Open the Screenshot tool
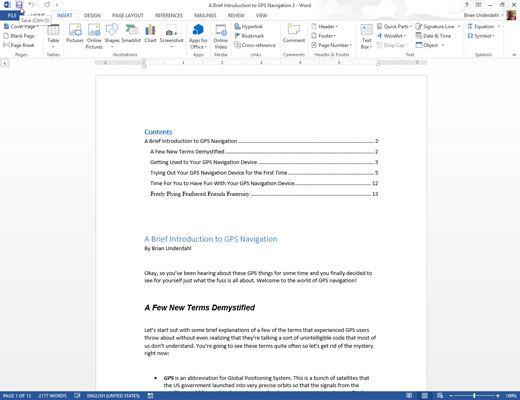Image resolution: width=520 pixels, height=400 pixels. click(x=171, y=36)
